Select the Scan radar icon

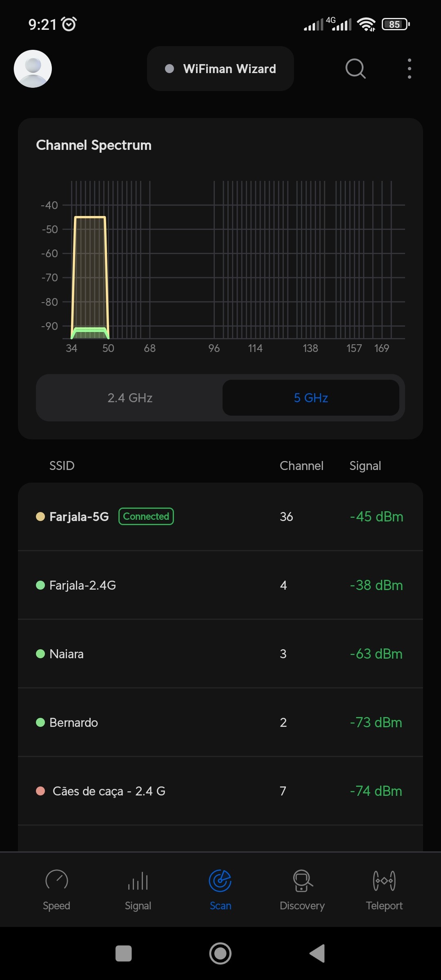coord(220,881)
